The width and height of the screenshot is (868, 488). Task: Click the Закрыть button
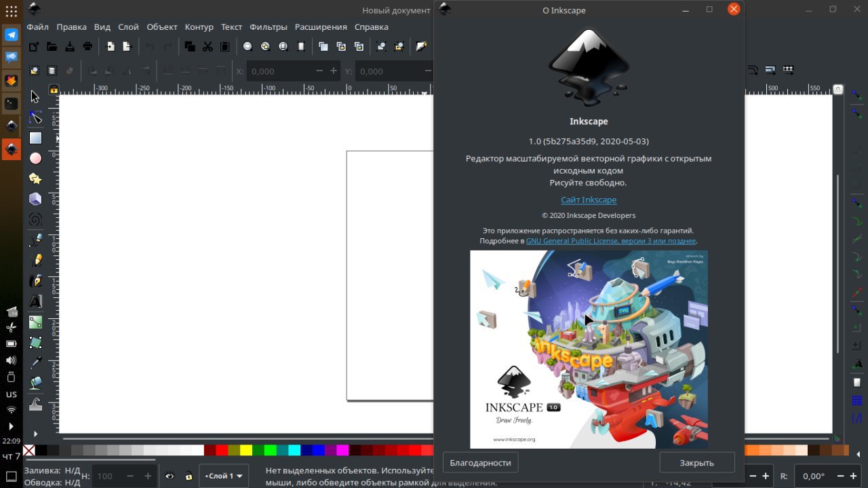(697, 462)
